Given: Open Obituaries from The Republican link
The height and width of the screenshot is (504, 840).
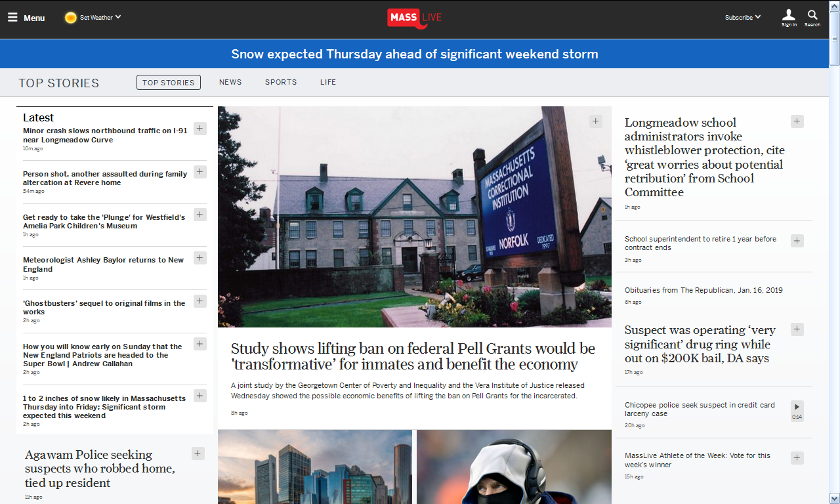Looking at the screenshot, I should pos(703,290).
